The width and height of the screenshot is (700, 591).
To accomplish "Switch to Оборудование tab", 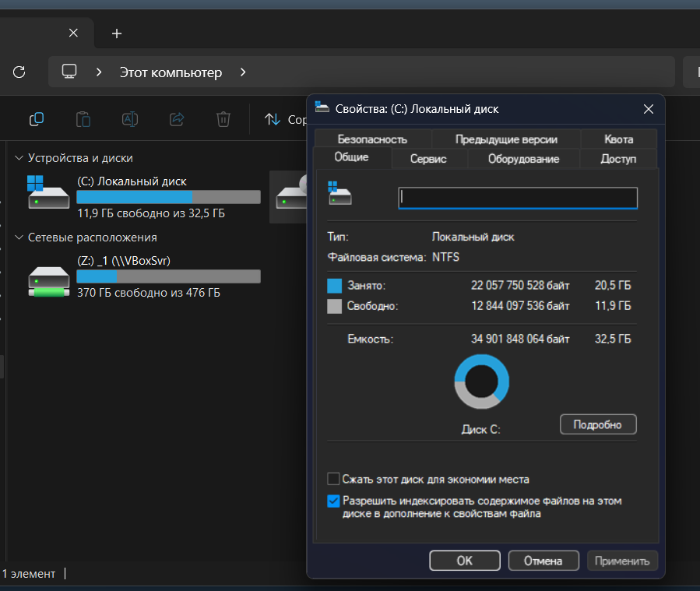I will pyautogui.click(x=524, y=159).
